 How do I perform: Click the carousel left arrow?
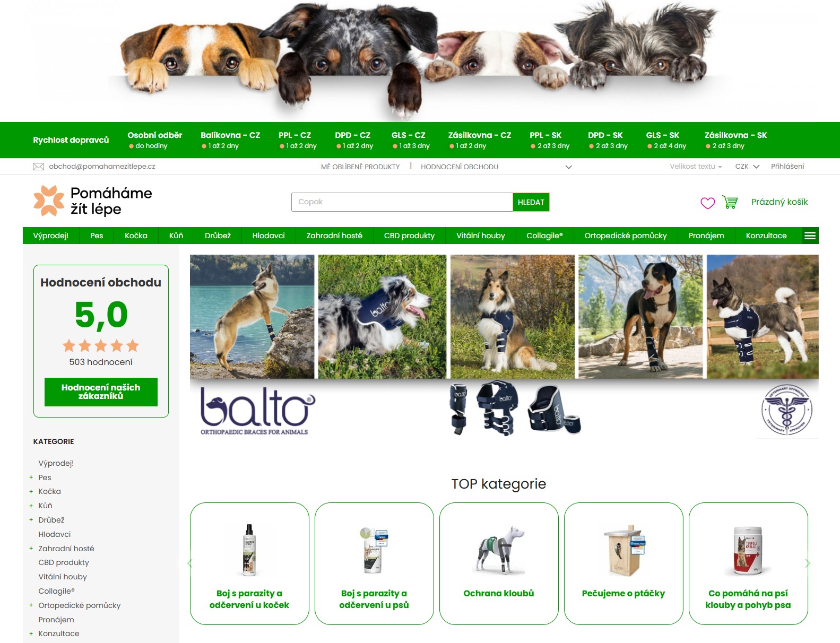[189, 563]
